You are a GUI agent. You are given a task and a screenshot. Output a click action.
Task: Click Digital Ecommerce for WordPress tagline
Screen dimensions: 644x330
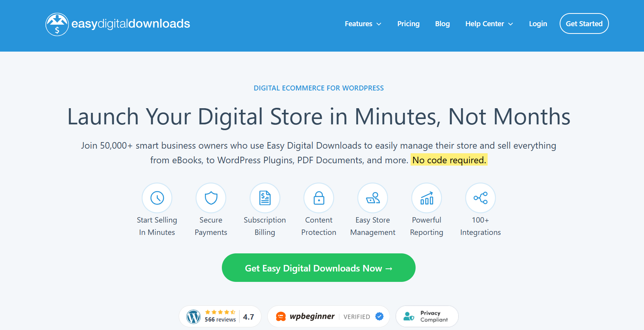319,88
